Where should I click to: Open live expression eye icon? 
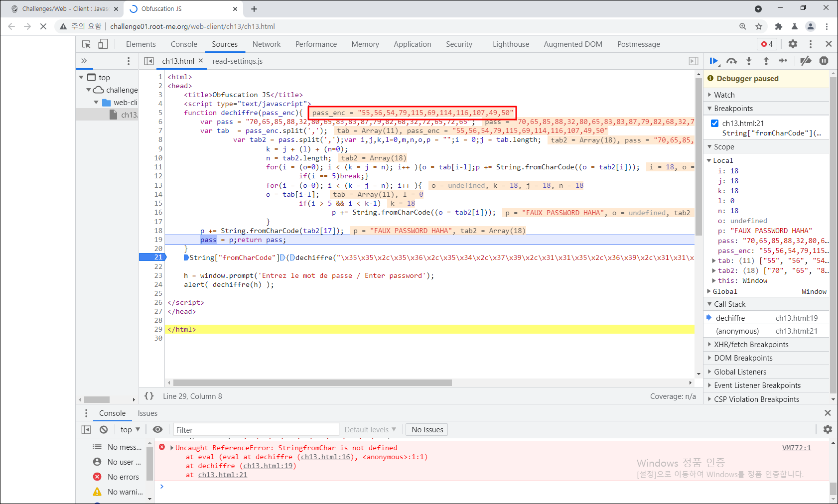pyautogui.click(x=157, y=429)
